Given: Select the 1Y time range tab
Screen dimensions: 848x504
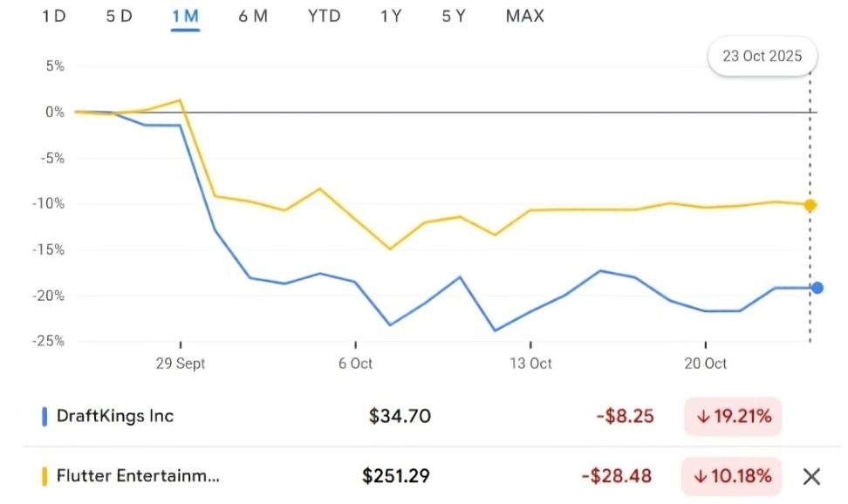Looking at the screenshot, I should tap(391, 16).
